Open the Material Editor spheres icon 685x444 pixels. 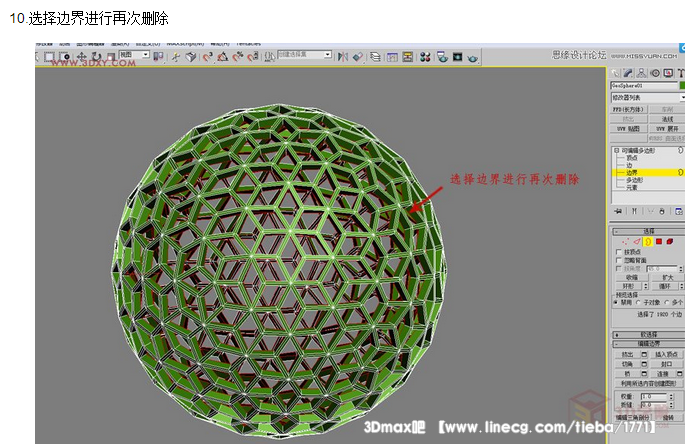(425, 56)
